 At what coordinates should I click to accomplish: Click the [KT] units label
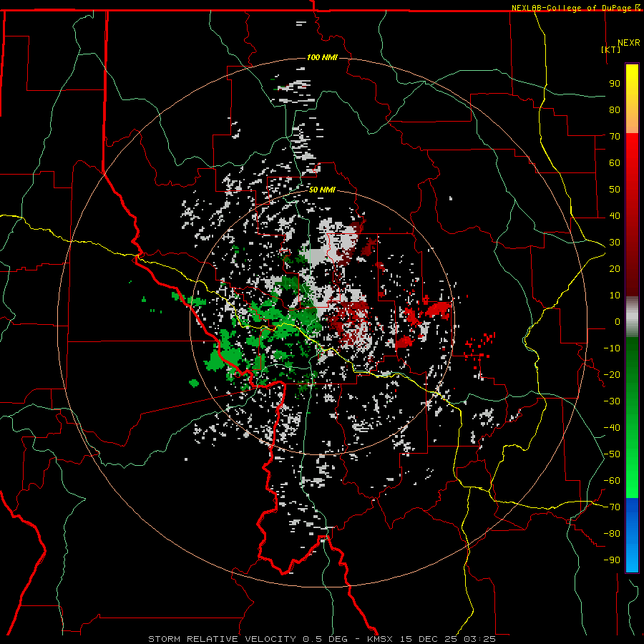coord(611,49)
